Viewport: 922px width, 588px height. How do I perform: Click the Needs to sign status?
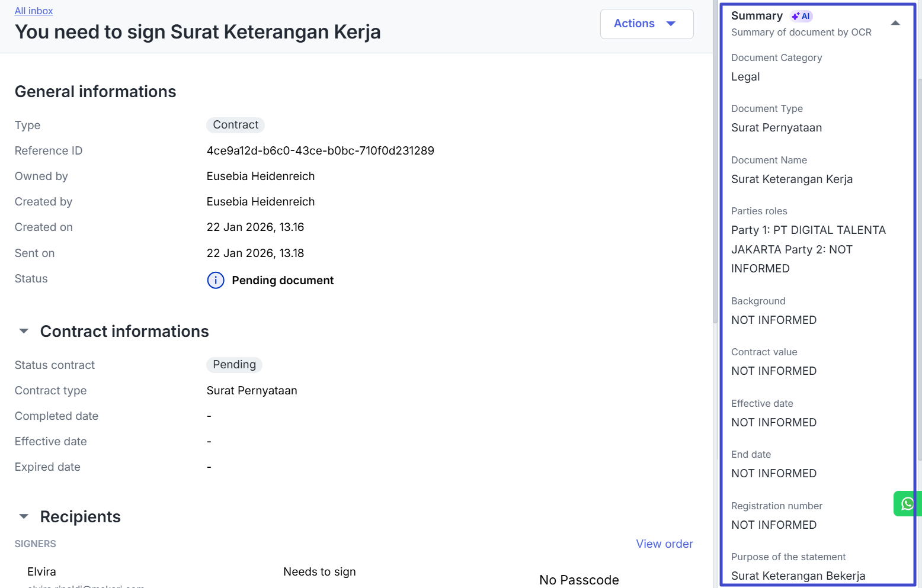(x=319, y=571)
